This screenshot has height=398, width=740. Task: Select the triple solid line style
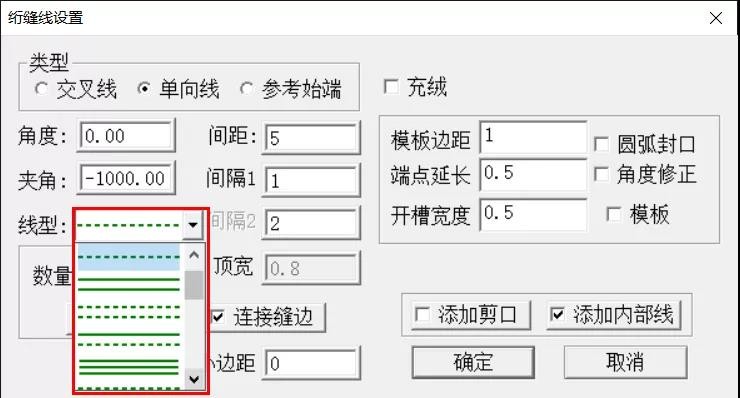(129, 366)
